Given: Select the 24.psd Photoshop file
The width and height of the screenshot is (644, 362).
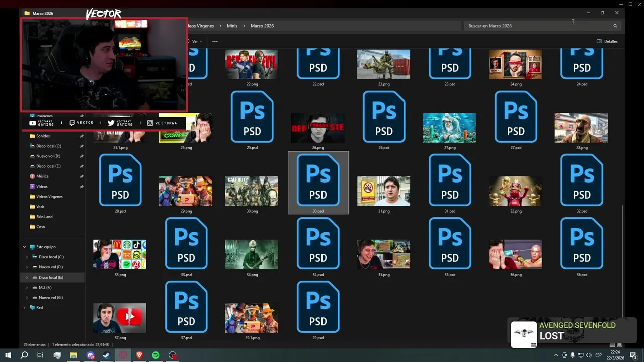Looking at the screenshot, I should [582, 64].
